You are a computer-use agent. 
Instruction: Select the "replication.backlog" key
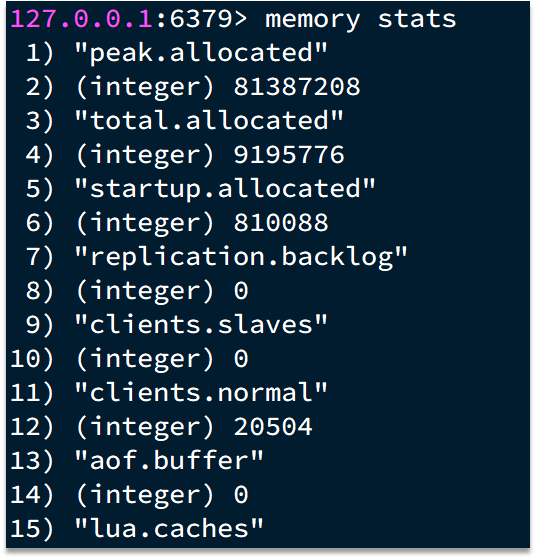241,257
